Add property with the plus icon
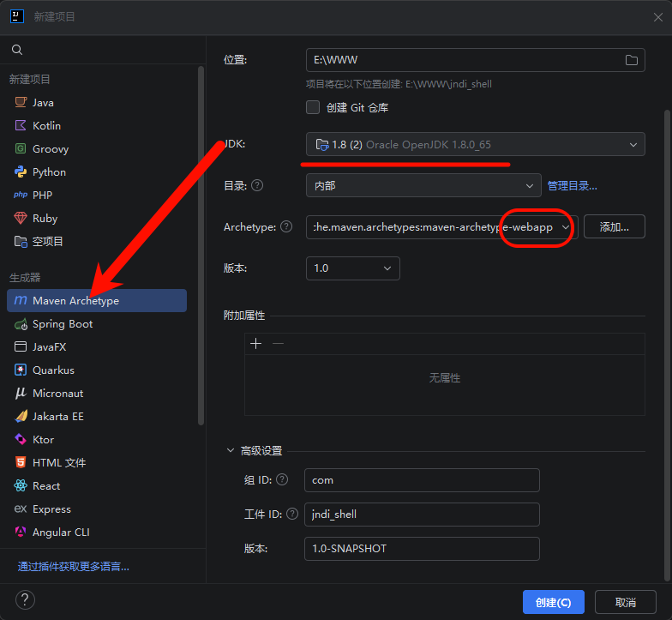This screenshot has height=620, width=672. pos(255,343)
